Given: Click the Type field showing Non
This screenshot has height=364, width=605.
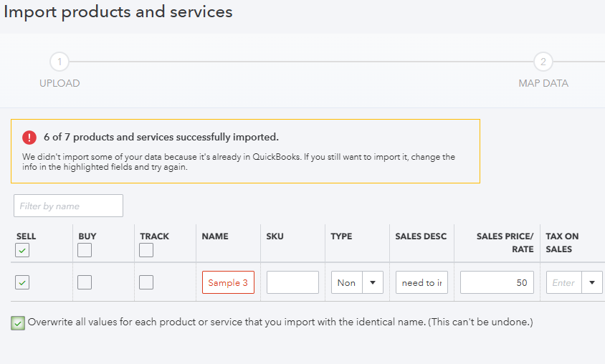Looking at the screenshot, I should tap(347, 282).
